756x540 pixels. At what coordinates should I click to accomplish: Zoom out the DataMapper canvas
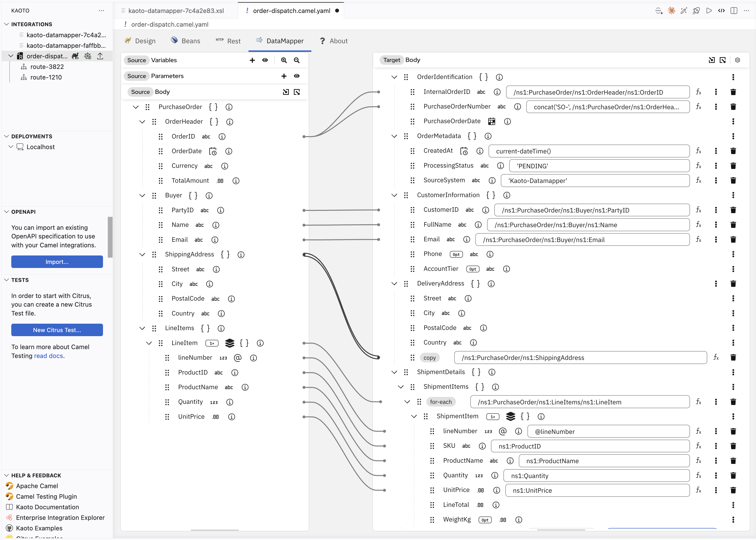coord(296,60)
